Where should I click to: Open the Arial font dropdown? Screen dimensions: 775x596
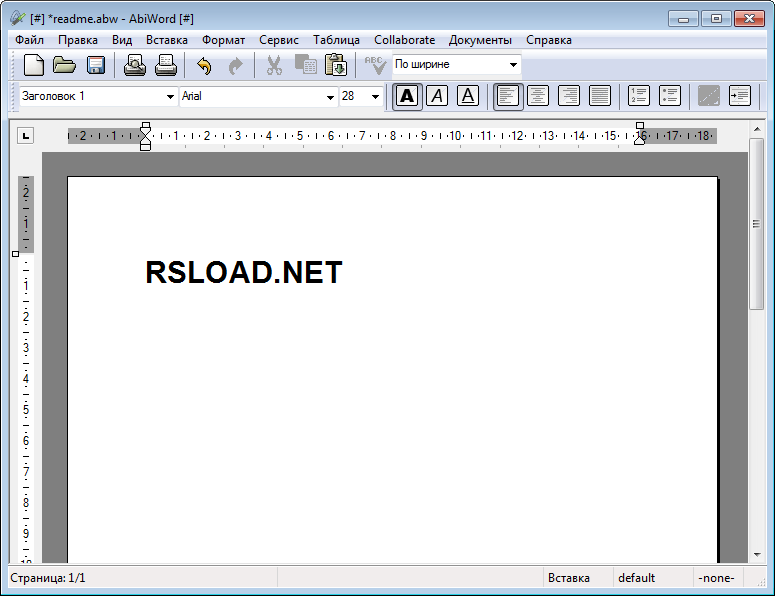pyautogui.click(x=330, y=96)
